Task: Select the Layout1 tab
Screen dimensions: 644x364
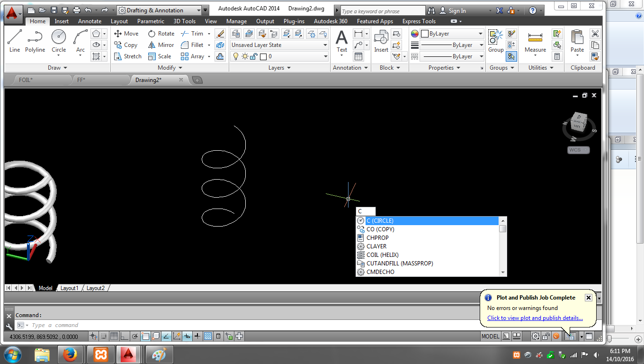Action: pos(69,288)
